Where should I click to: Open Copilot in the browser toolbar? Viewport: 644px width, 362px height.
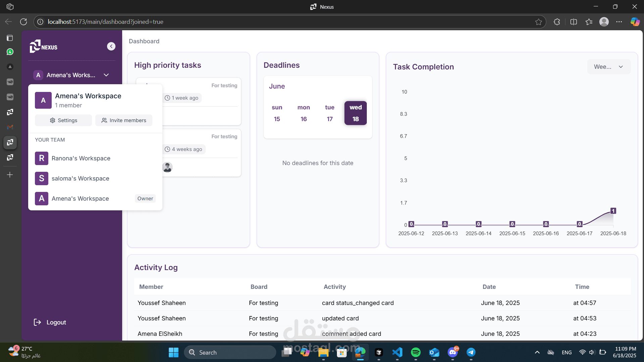coord(635,21)
